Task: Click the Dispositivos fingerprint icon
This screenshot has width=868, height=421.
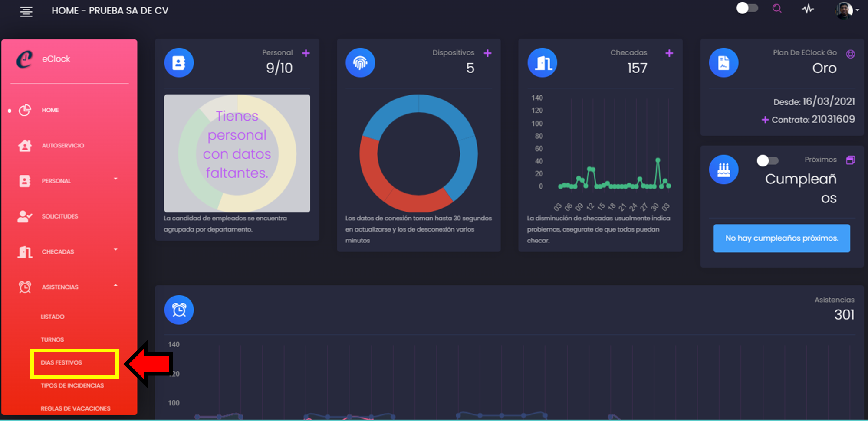Action: tap(360, 63)
